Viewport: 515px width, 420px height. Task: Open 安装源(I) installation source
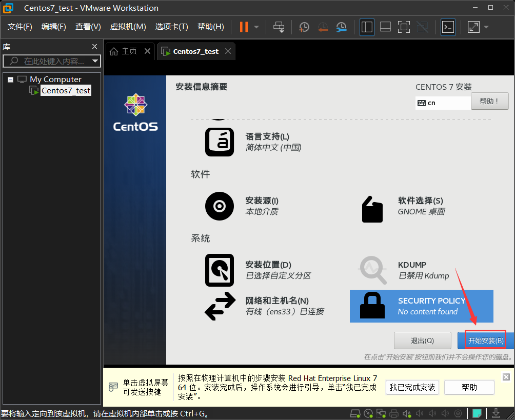[x=242, y=206]
